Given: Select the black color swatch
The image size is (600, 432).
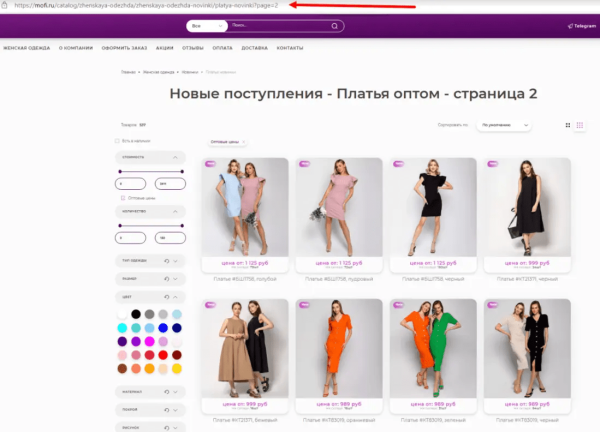Looking at the screenshot, I should 136,314.
